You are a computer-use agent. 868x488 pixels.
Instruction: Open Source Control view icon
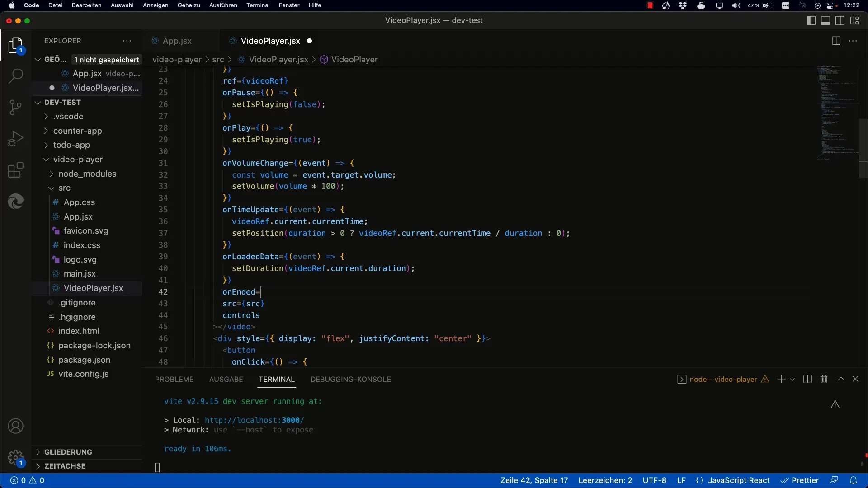click(x=15, y=108)
